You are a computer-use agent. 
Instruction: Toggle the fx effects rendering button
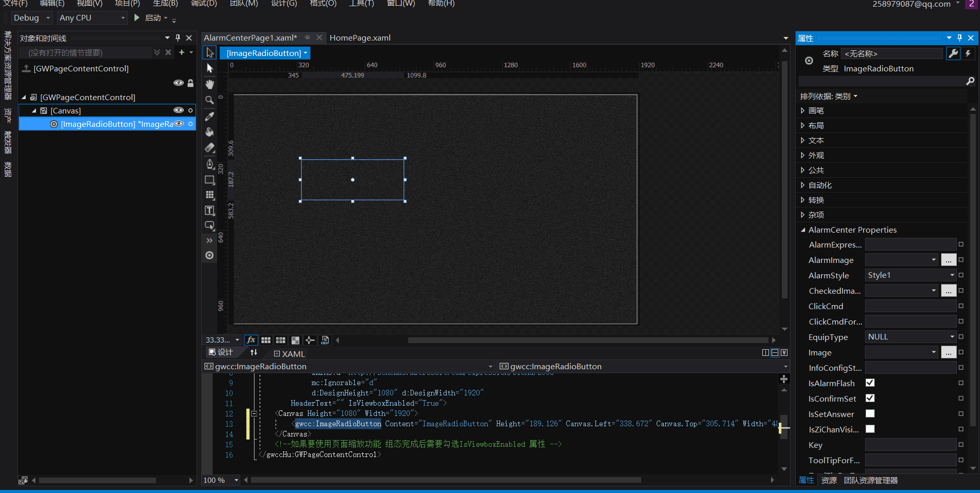coord(251,340)
